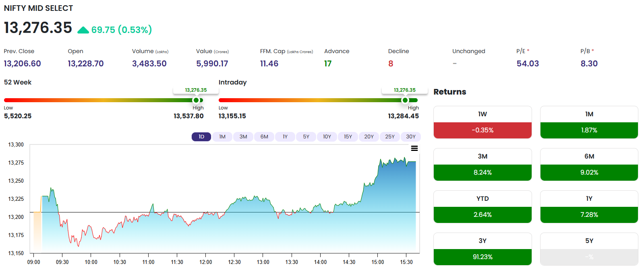Screen dimensions: 644x272
Task: Click the Unchanged label
Action: tap(469, 51)
